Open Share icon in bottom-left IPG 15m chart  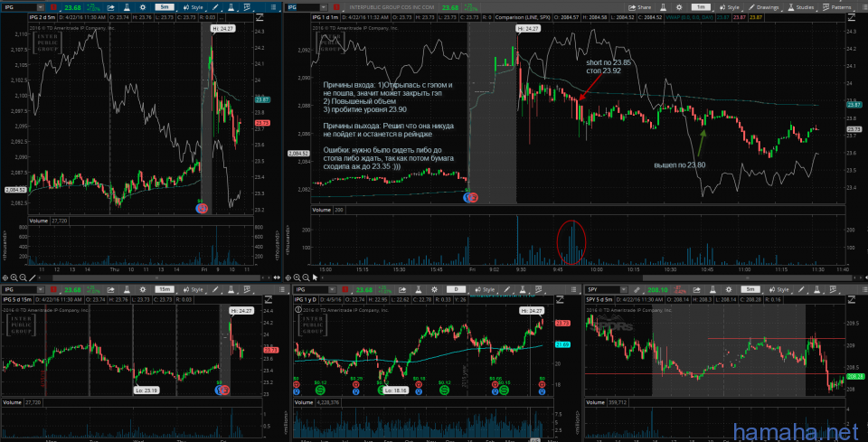[x=110, y=290]
